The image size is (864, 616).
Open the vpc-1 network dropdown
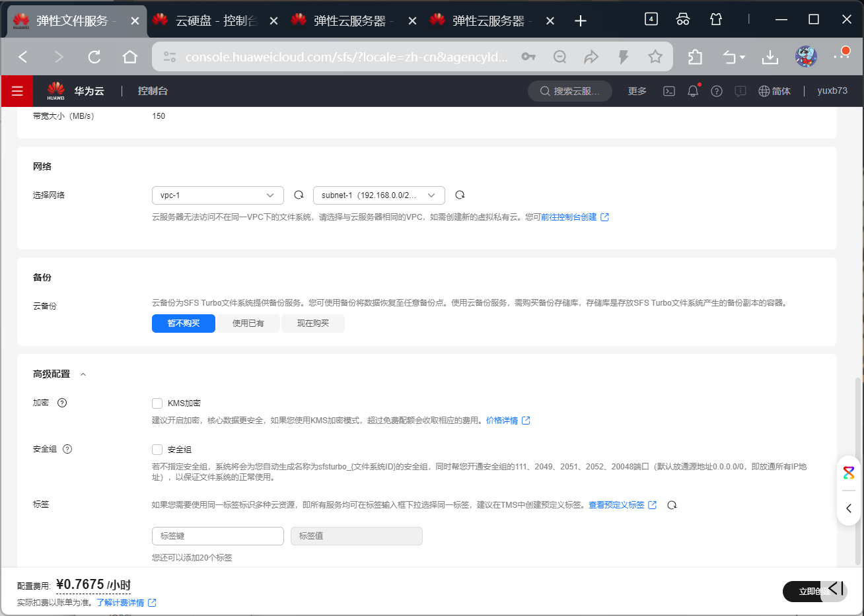pos(218,195)
